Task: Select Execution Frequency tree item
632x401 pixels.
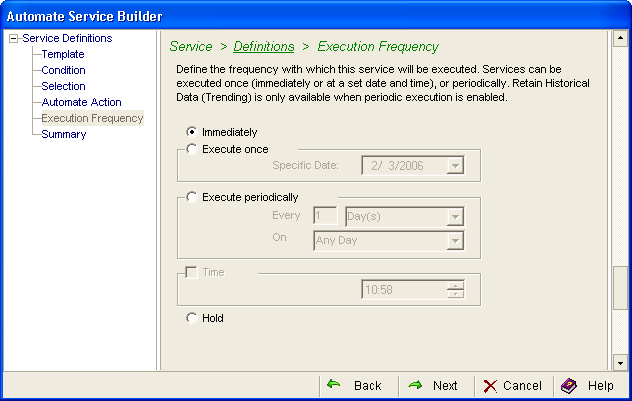Action: pos(92,118)
